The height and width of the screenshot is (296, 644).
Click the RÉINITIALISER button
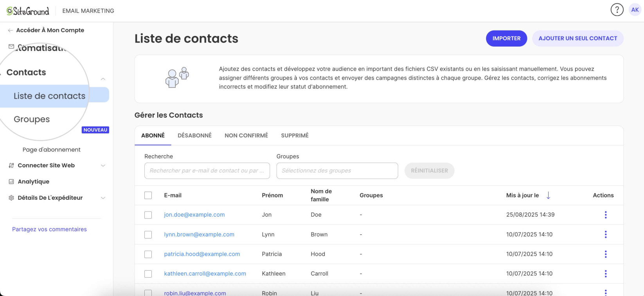pyautogui.click(x=429, y=171)
